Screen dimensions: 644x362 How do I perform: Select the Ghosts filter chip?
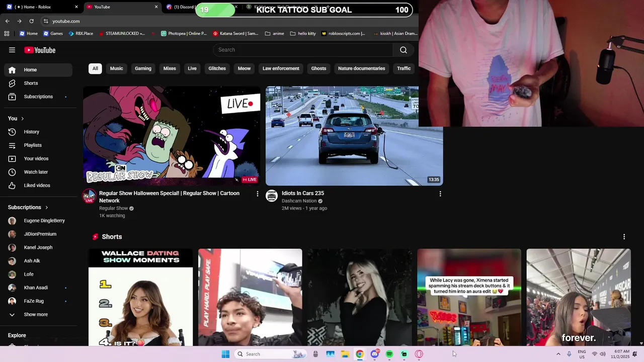pyautogui.click(x=318, y=68)
